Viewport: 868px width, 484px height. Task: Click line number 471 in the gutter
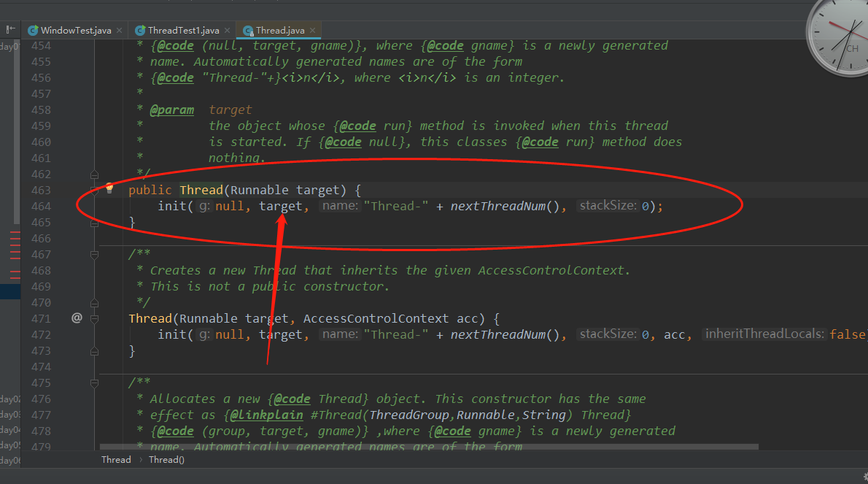(x=41, y=318)
